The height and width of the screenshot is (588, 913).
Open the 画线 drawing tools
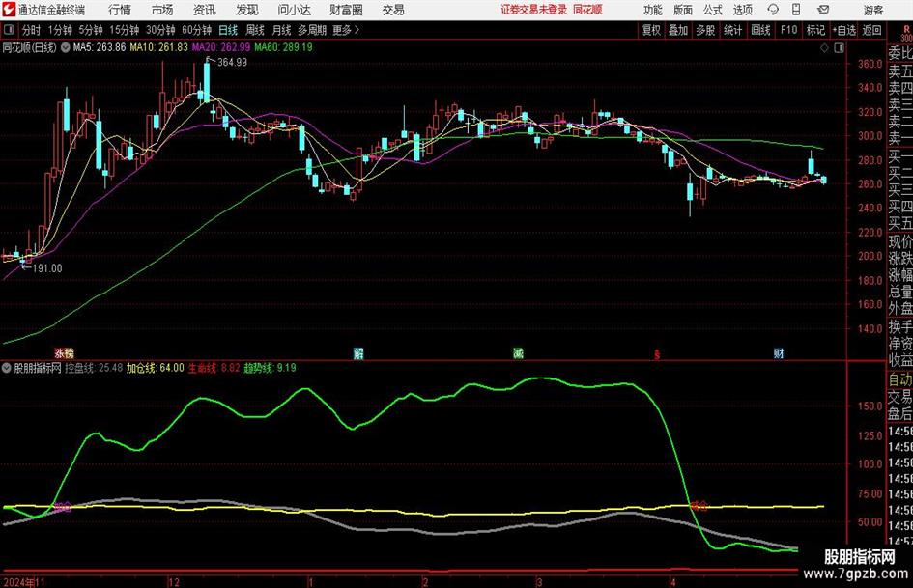pyautogui.click(x=761, y=30)
